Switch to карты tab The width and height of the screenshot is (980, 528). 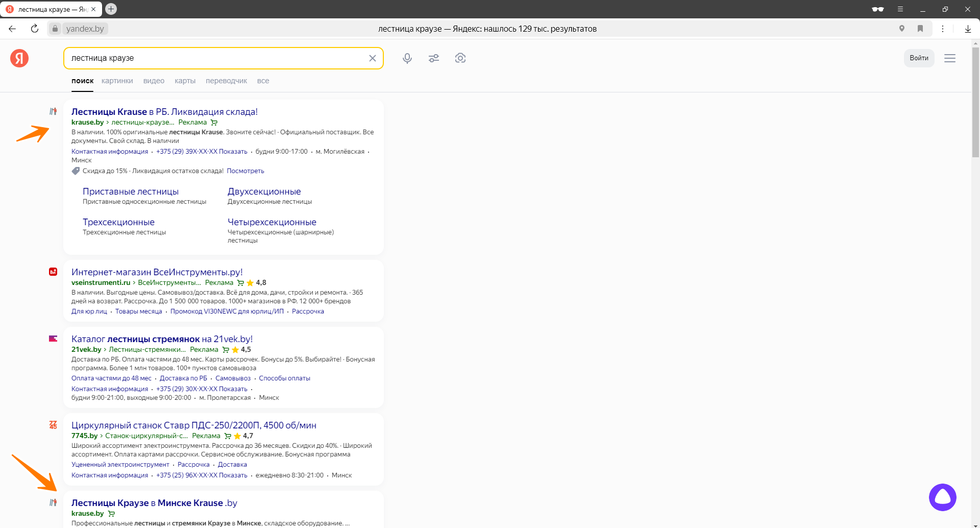coord(185,81)
